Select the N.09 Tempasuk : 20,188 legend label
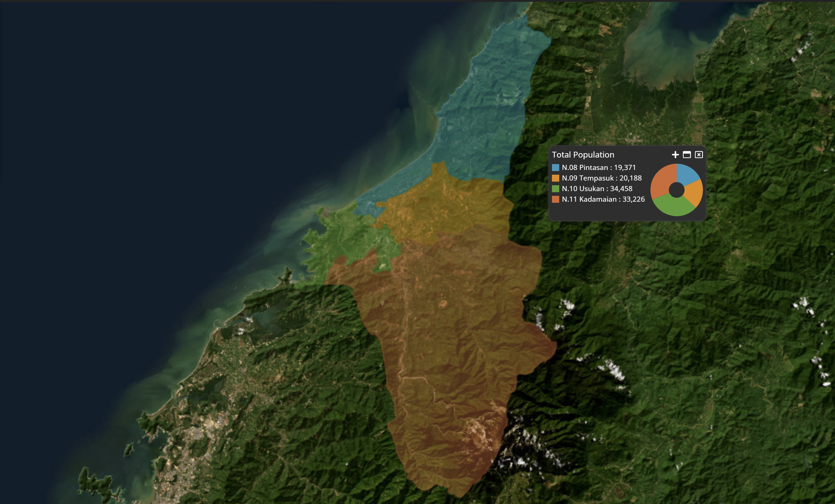Image resolution: width=835 pixels, height=504 pixels. click(602, 178)
